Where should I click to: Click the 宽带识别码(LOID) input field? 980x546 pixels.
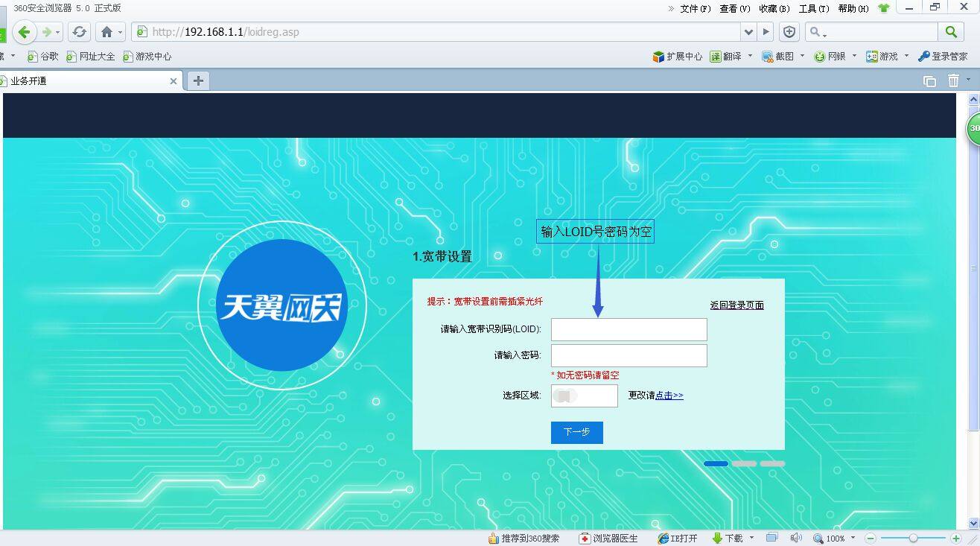[629, 329]
